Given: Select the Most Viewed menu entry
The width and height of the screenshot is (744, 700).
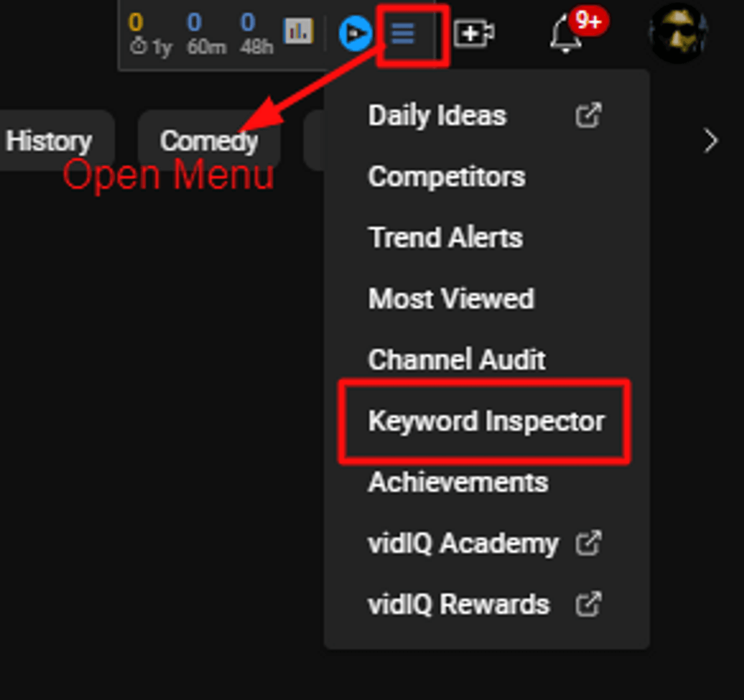Looking at the screenshot, I should coord(451,298).
